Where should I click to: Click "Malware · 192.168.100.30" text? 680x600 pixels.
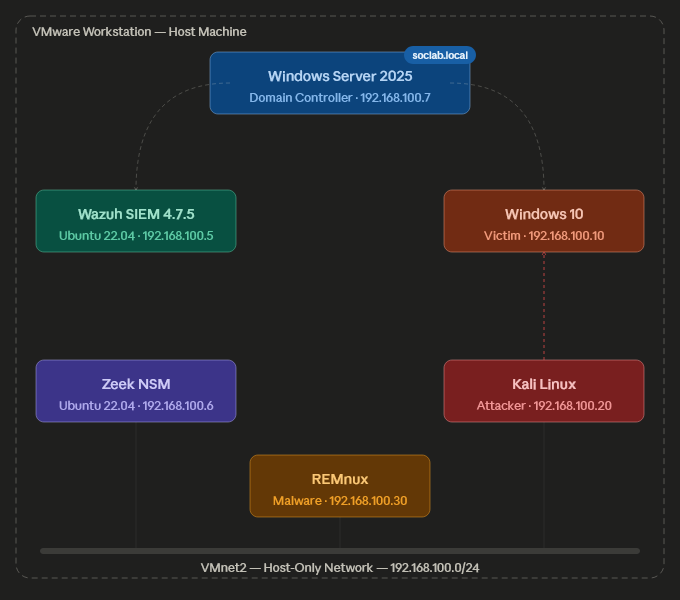[x=340, y=501]
